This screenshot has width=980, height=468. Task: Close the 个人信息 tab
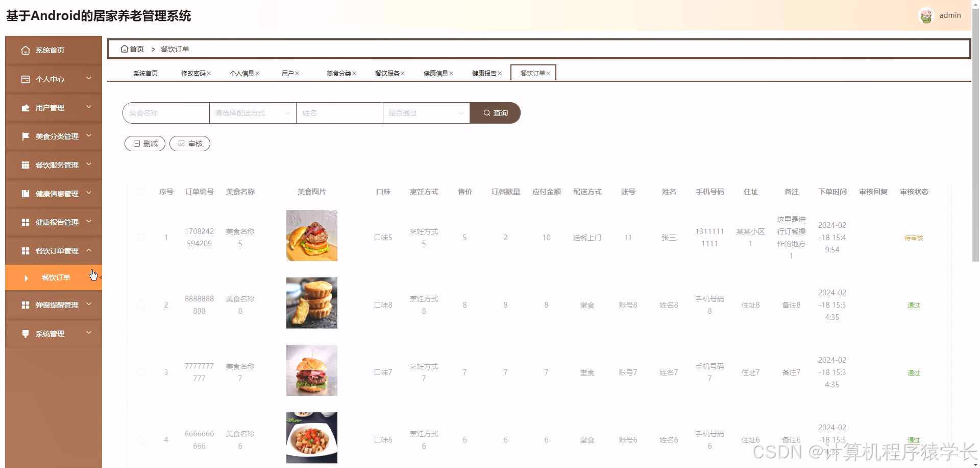pos(257,74)
